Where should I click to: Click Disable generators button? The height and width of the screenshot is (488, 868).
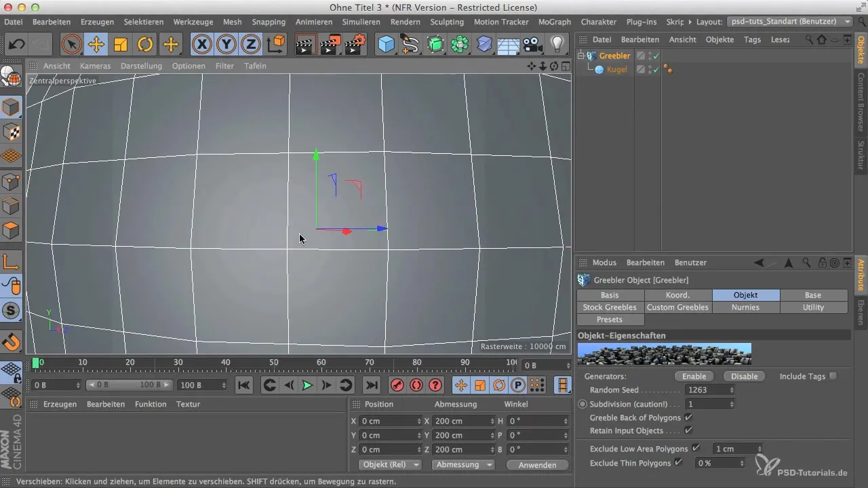pos(744,376)
